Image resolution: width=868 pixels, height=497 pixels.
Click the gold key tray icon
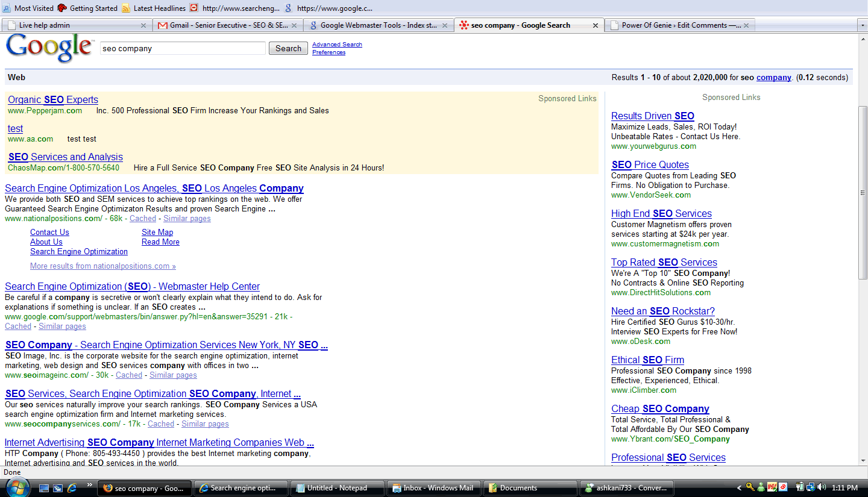(x=750, y=487)
